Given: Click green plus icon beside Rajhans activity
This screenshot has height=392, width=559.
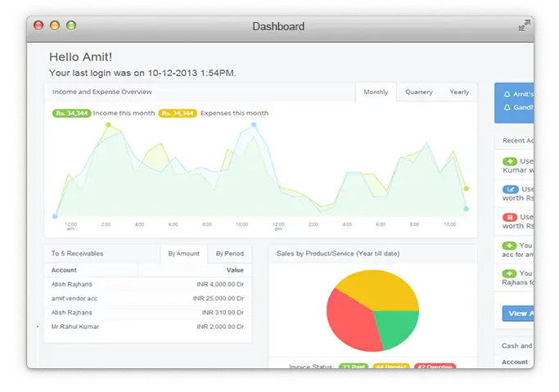Looking at the screenshot, I should (509, 273).
